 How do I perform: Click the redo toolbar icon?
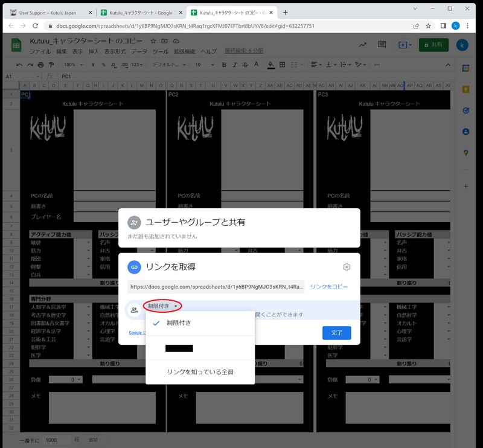[x=30, y=65]
